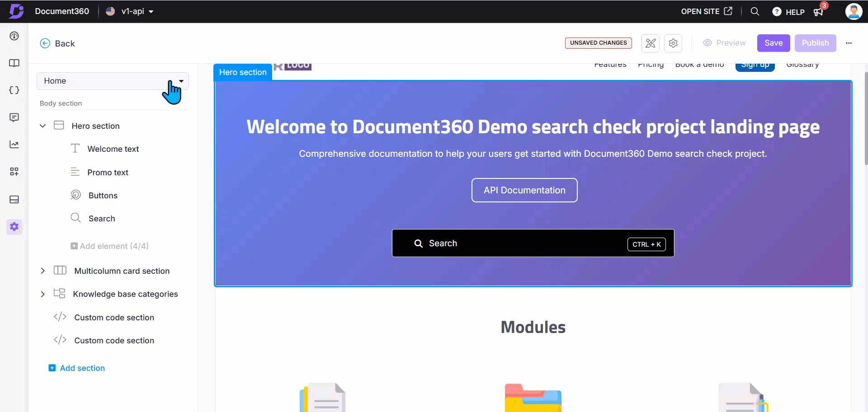868x412 pixels.
Task: Click the Knowledge base categories icon
Action: pos(59,293)
